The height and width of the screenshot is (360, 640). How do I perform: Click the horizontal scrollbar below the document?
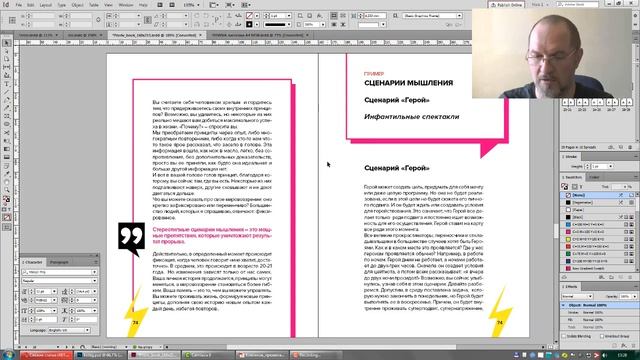tap(341, 347)
